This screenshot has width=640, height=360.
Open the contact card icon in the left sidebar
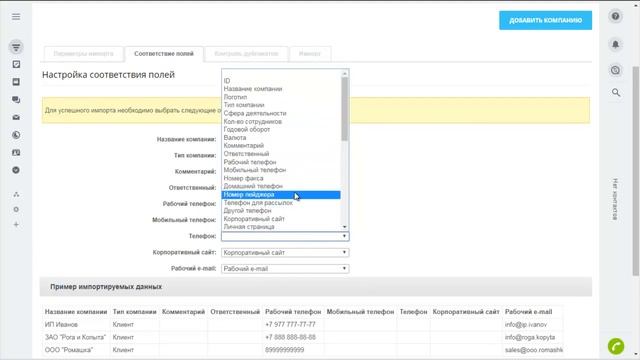click(16, 153)
